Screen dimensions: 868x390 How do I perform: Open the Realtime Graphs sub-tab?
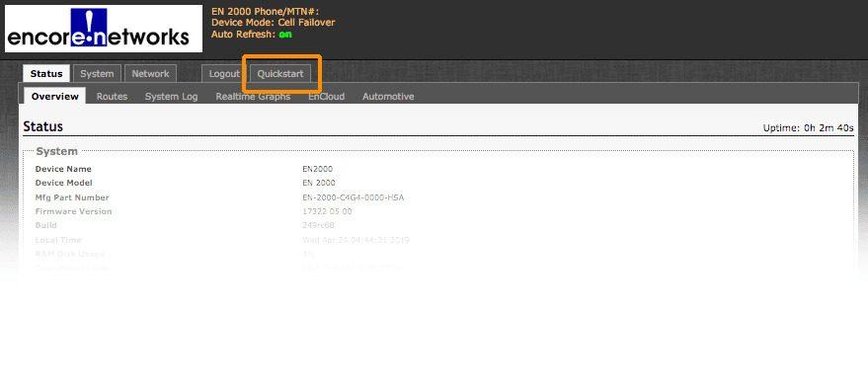point(253,96)
